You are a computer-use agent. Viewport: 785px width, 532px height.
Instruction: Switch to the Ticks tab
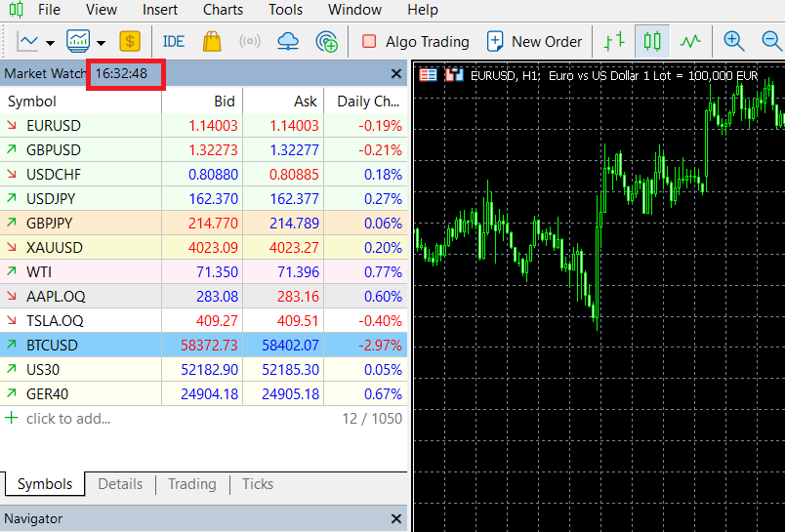pos(258,484)
